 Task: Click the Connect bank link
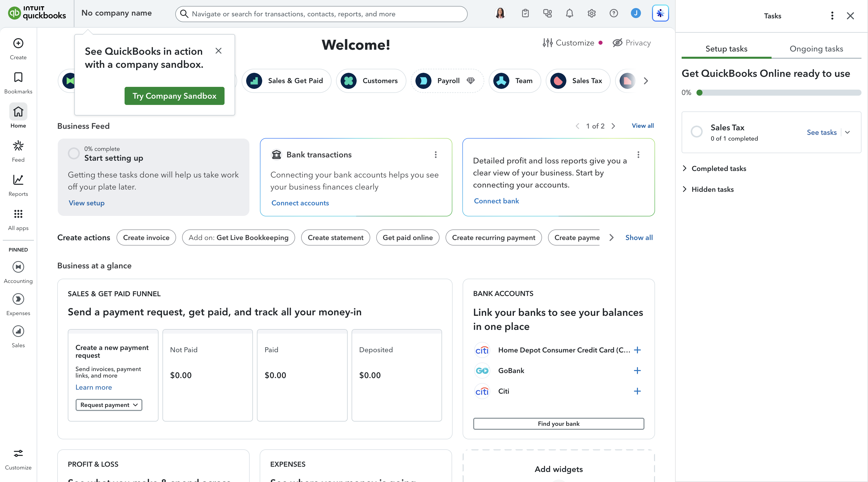point(496,201)
